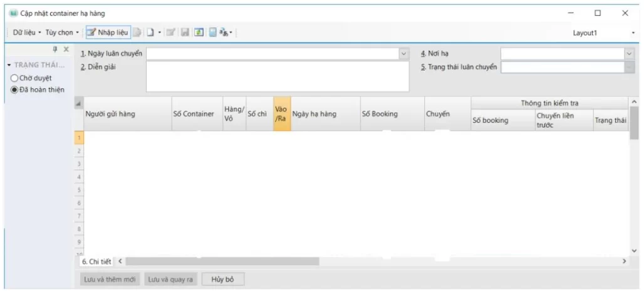Click the new blank document icon
This screenshot has width=644, height=293.
(150, 32)
